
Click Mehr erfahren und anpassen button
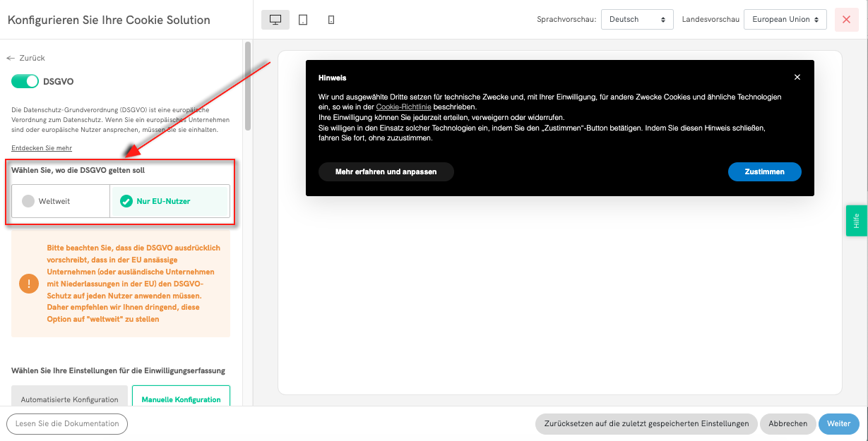[386, 171]
